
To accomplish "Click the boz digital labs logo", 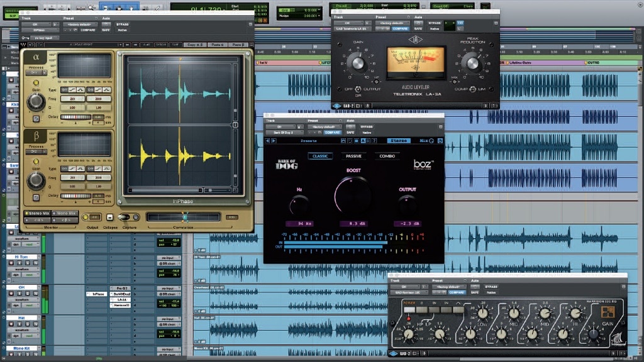I will pyautogui.click(x=423, y=165).
